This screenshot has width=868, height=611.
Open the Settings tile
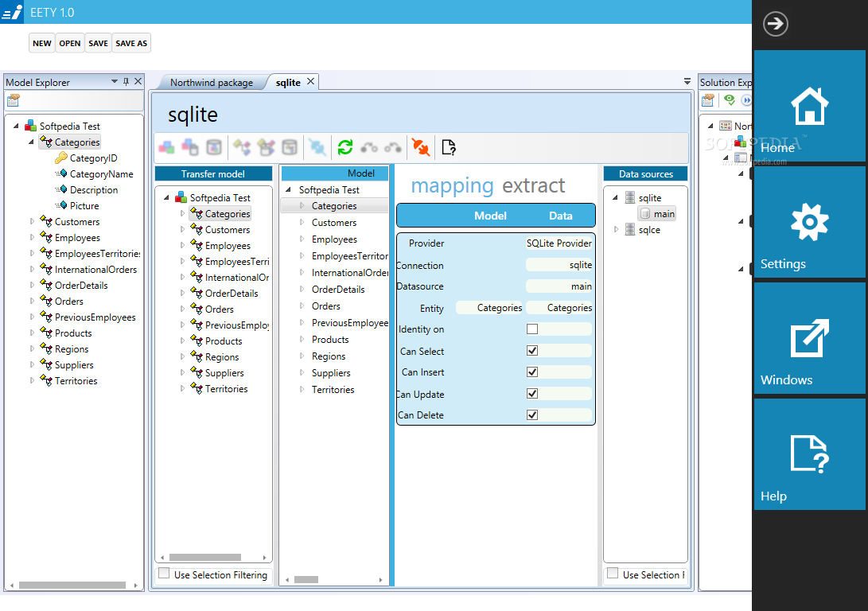coord(809,222)
